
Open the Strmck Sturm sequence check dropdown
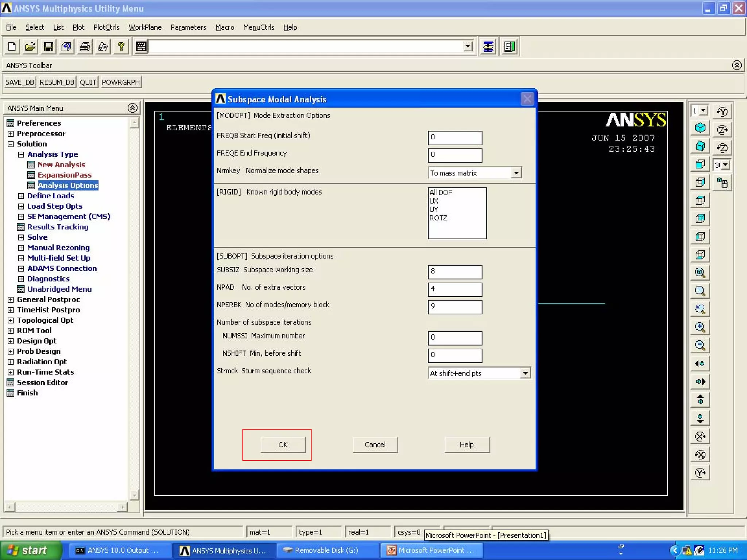525,373
